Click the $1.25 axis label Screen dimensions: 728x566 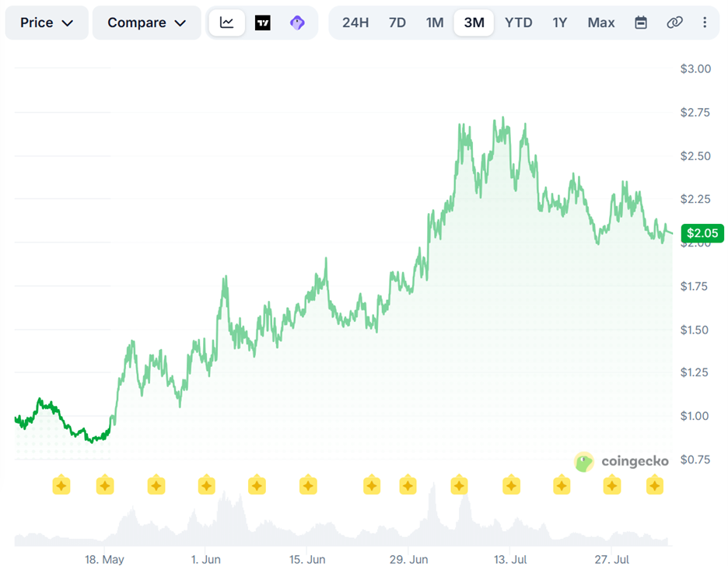694,372
